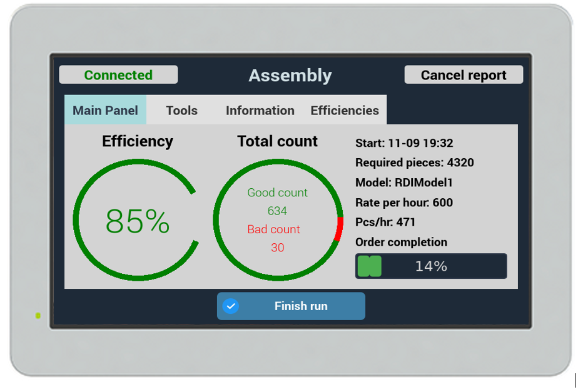Viewport: 583px width, 392px height.
Task: Click the Assembly title text
Action: pyautogui.click(x=290, y=76)
